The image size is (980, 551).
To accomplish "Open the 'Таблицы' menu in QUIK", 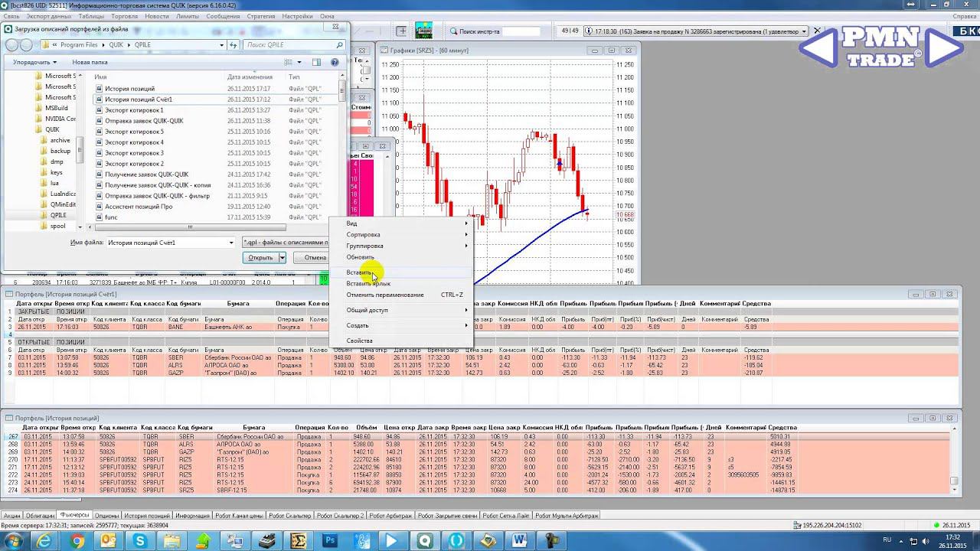I will pyautogui.click(x=91, y=16).
